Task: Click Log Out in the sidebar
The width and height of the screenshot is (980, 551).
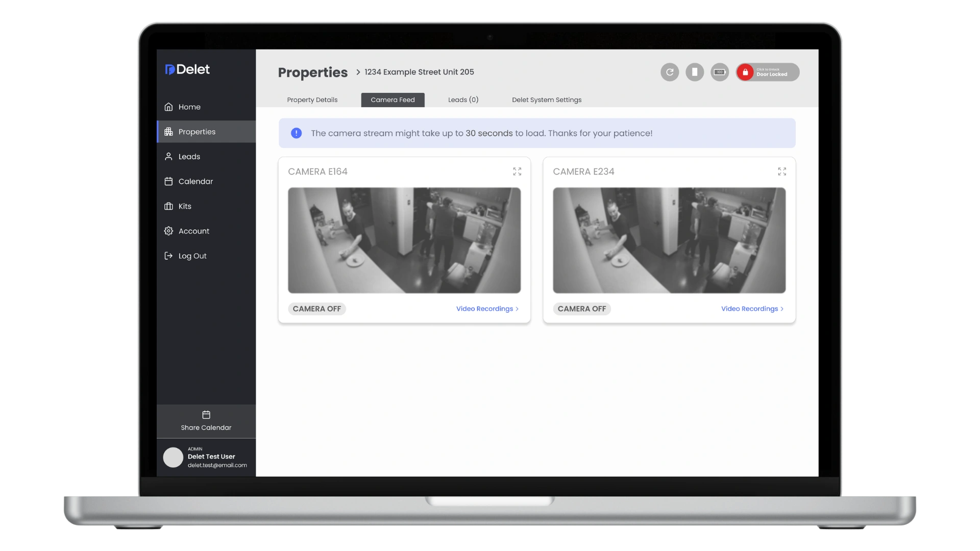Action: point(192,256)
